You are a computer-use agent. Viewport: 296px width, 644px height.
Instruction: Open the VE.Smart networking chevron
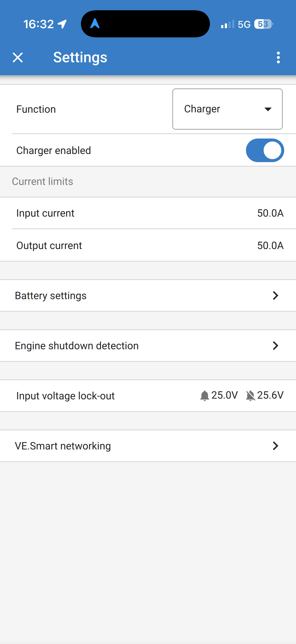coord(275,446)
